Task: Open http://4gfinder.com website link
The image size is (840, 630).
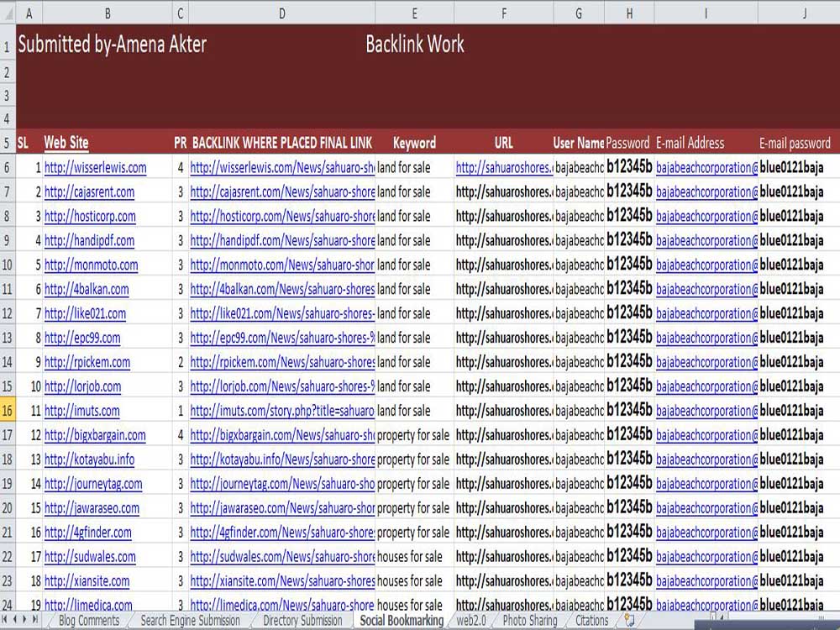Action: coord(88,533)
